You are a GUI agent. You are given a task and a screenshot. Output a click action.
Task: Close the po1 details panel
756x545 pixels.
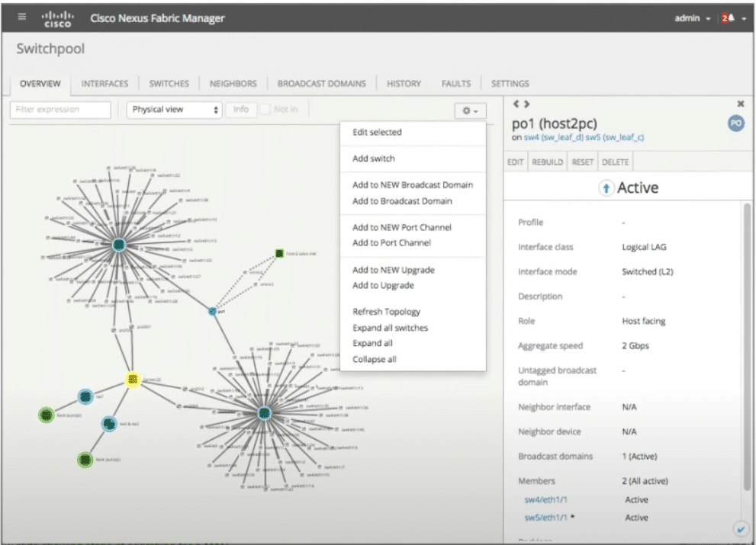coord(741,104)
